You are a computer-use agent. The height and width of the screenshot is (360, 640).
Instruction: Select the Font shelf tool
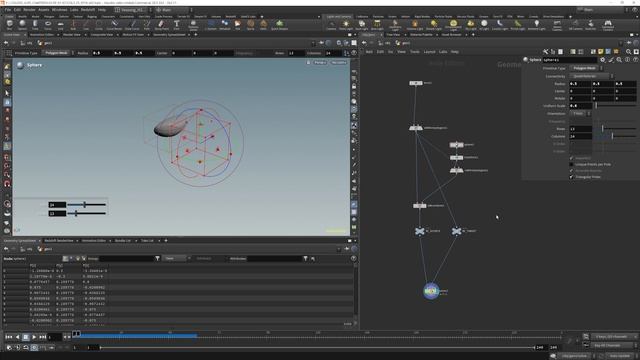(176, 25)
